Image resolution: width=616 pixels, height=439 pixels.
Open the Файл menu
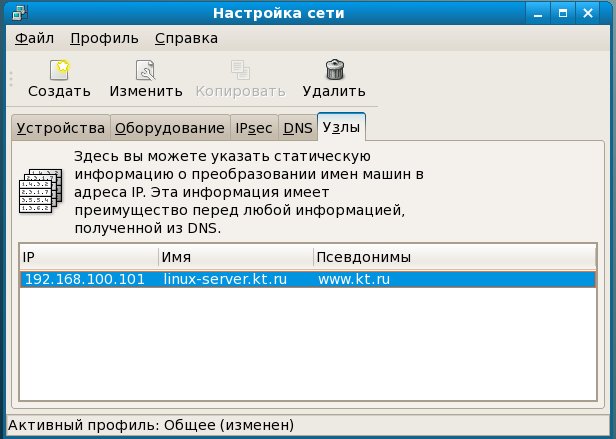[35, 39]
